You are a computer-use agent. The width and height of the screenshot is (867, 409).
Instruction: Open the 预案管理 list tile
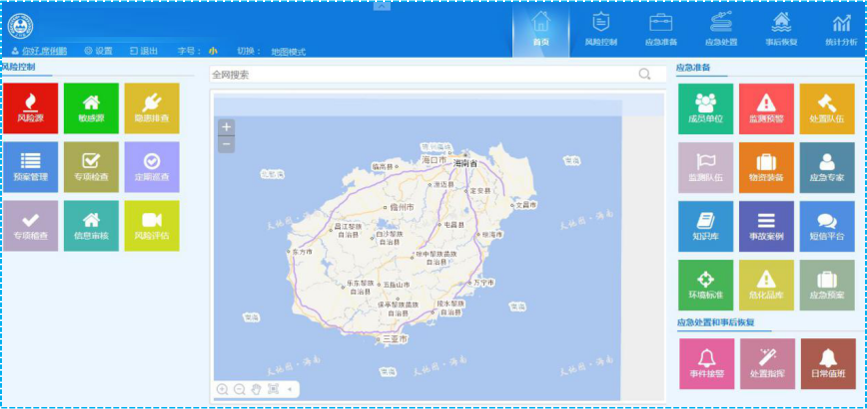30,166
